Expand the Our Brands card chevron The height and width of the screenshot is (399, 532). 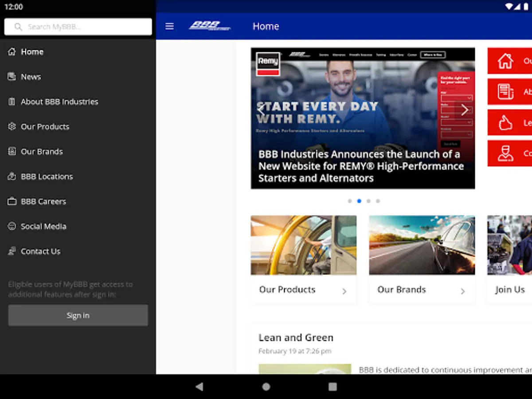pos(463,291)
